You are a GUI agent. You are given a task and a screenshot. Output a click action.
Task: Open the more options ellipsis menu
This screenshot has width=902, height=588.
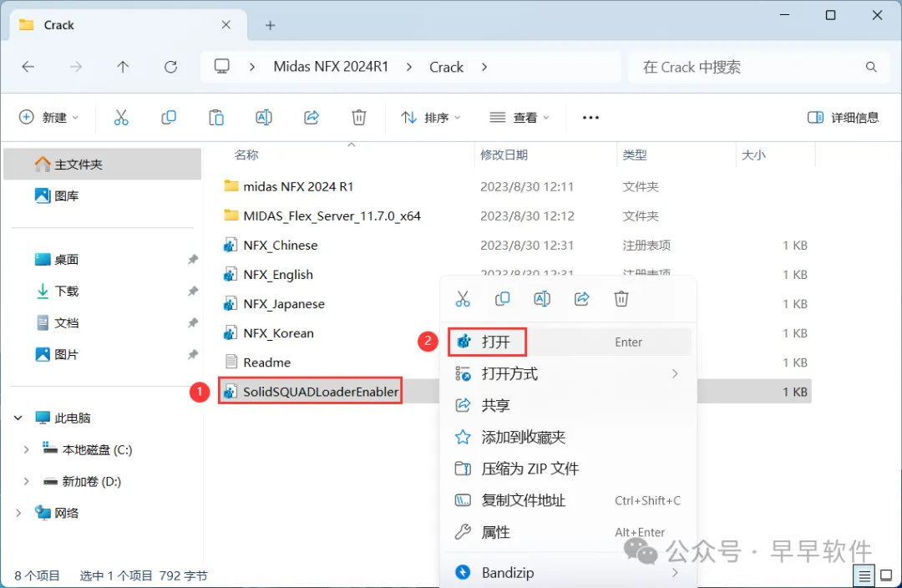pos(590,118)
